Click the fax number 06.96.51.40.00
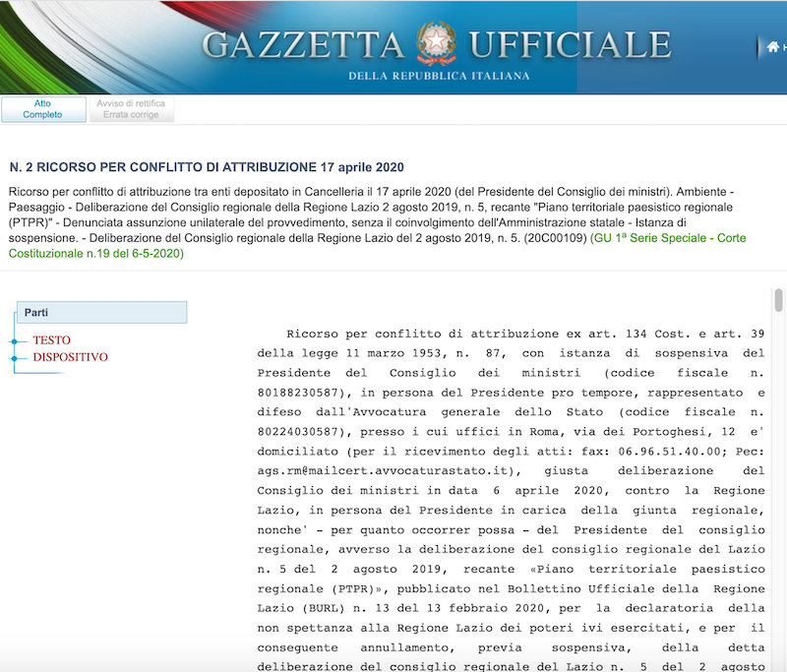The width and height of the screenshot is (787, 672). coord(669,452)
